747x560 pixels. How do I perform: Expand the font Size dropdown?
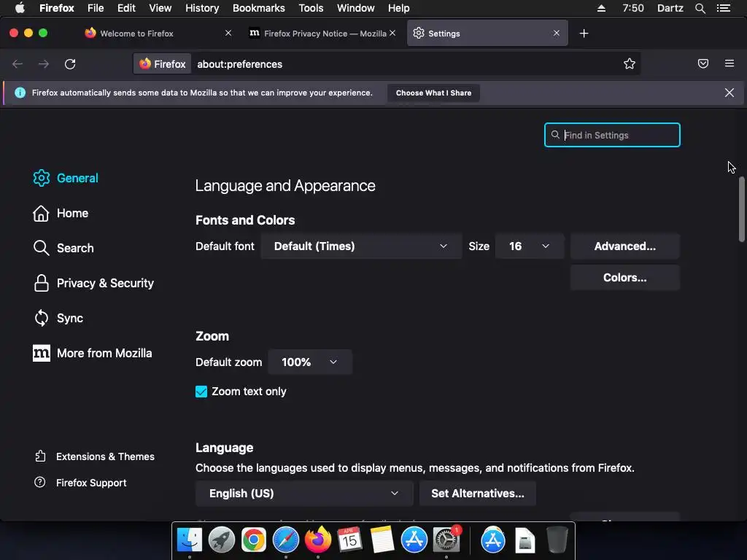tap(530, 246)
